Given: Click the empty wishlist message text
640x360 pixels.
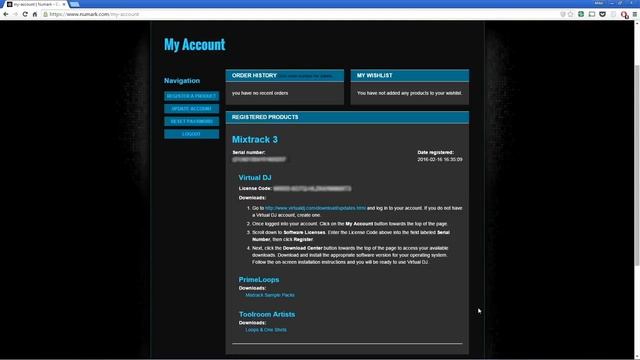Looking at the screenshot, I should pos(409,93).
